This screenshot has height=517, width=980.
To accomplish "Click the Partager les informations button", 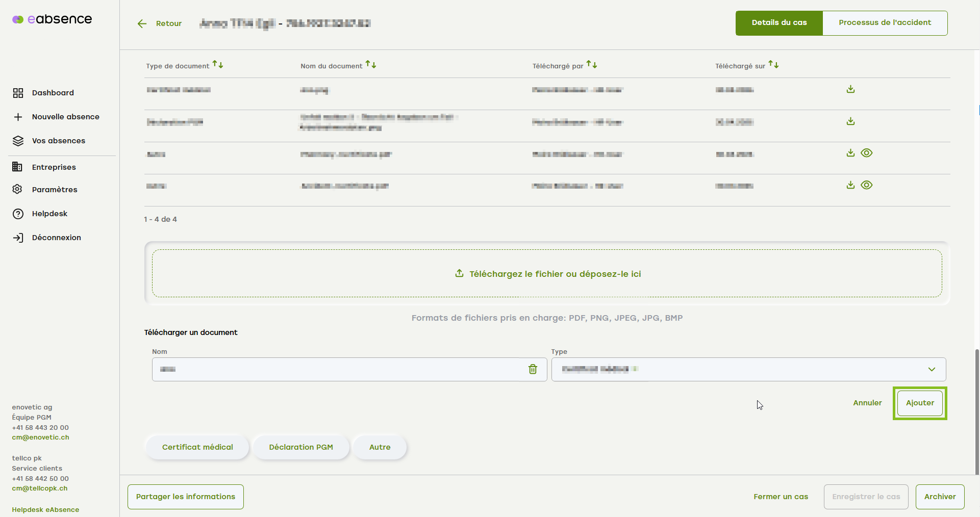I will 186,497.
